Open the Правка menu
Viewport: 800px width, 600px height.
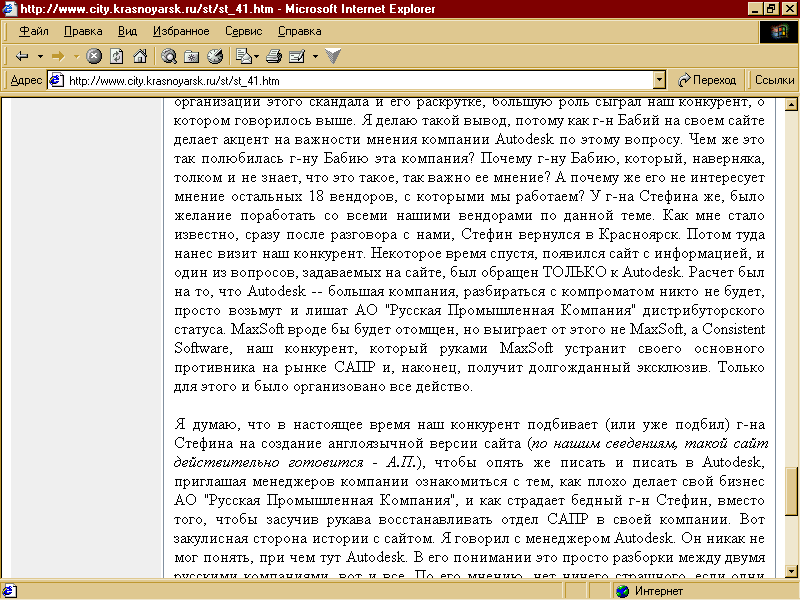click(x=83, y=32)
